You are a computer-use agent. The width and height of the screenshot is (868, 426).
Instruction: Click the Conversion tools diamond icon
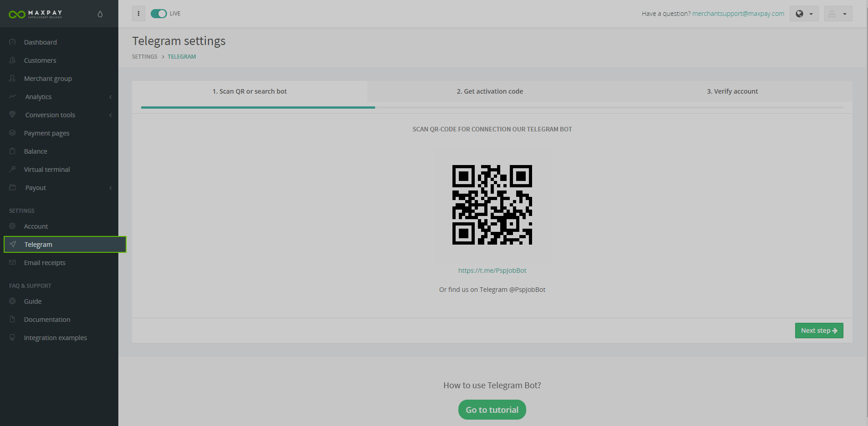12,115
